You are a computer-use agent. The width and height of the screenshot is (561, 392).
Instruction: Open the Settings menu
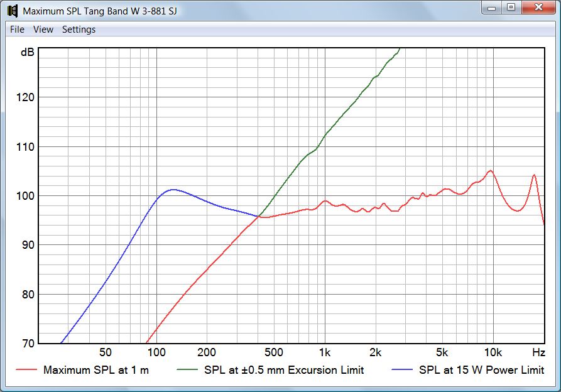[x=79, y=30]
